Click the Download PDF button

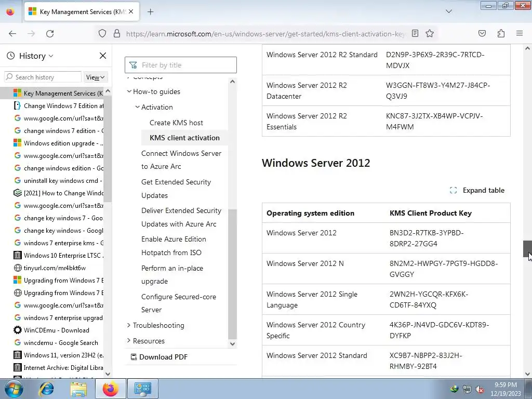pyautogui.click(x=159, y=357)
